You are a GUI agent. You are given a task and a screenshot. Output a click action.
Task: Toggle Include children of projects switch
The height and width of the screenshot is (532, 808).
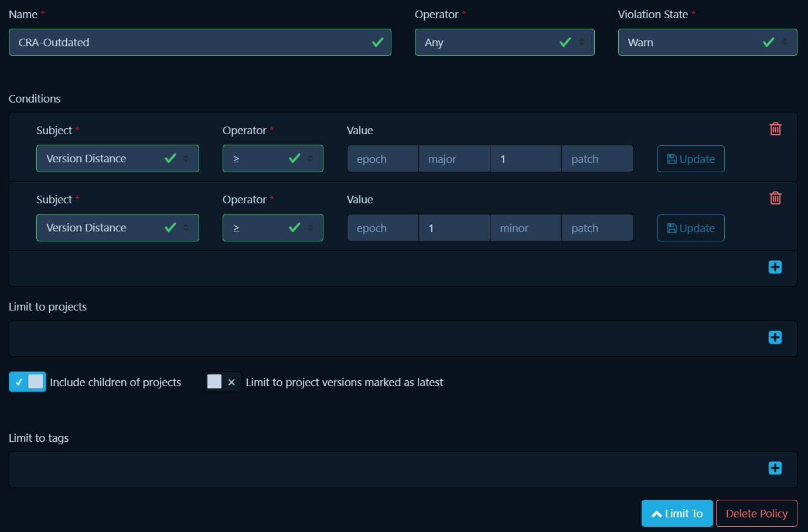(x=28, y=382)
